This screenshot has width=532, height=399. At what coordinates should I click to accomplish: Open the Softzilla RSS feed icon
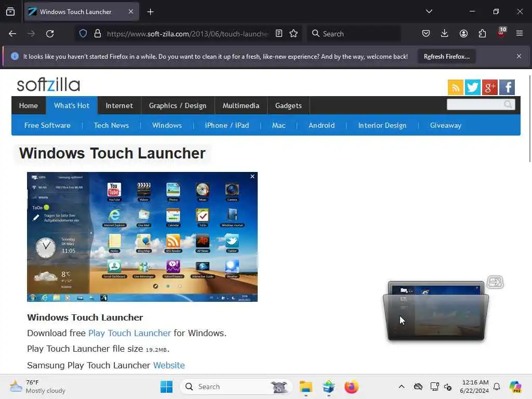click(x=456, y=87)
